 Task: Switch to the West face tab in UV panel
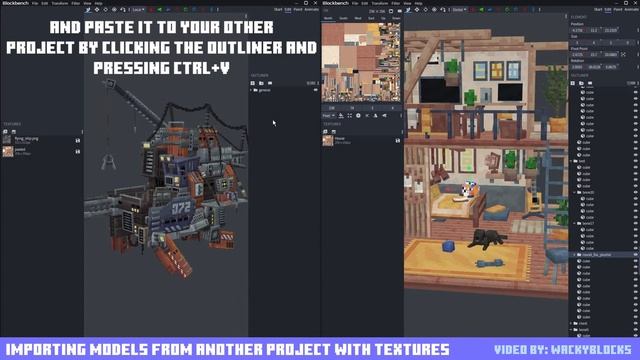tap(358, 18)
